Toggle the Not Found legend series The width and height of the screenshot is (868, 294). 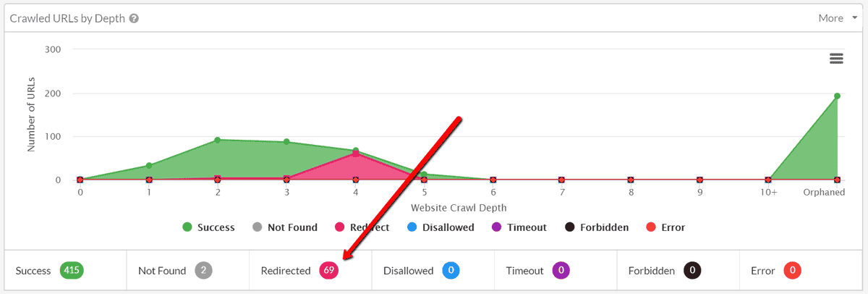tap(284, 227)
